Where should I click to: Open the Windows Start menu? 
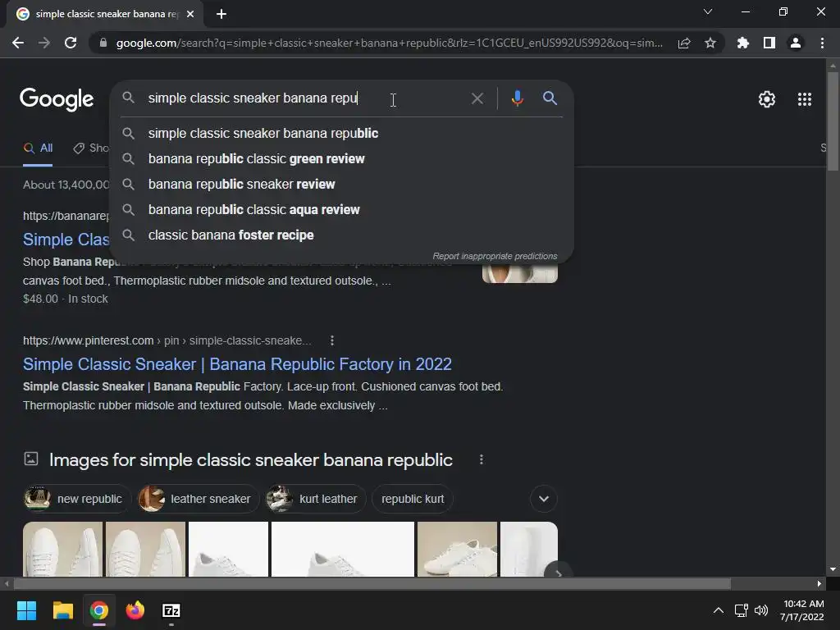point(26,610)
